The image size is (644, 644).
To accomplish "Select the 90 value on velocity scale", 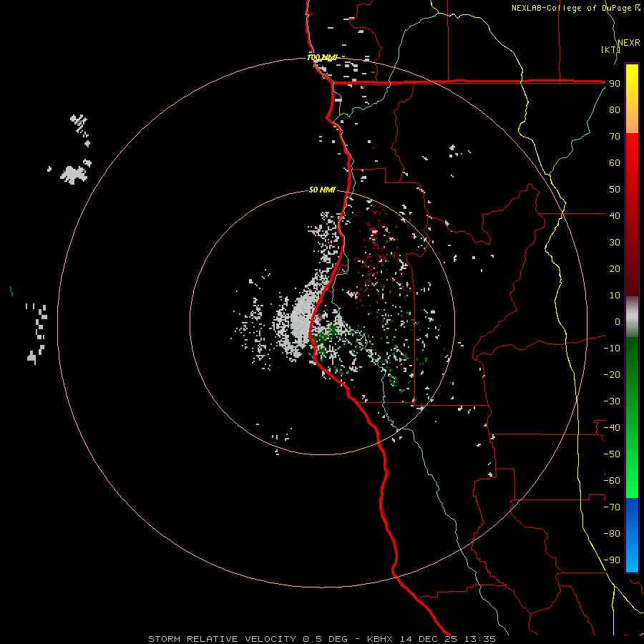I will [615, 84].
